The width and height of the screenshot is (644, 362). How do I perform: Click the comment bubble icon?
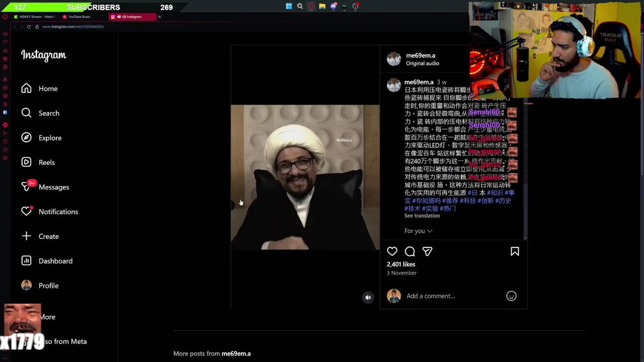coord(410,251)
